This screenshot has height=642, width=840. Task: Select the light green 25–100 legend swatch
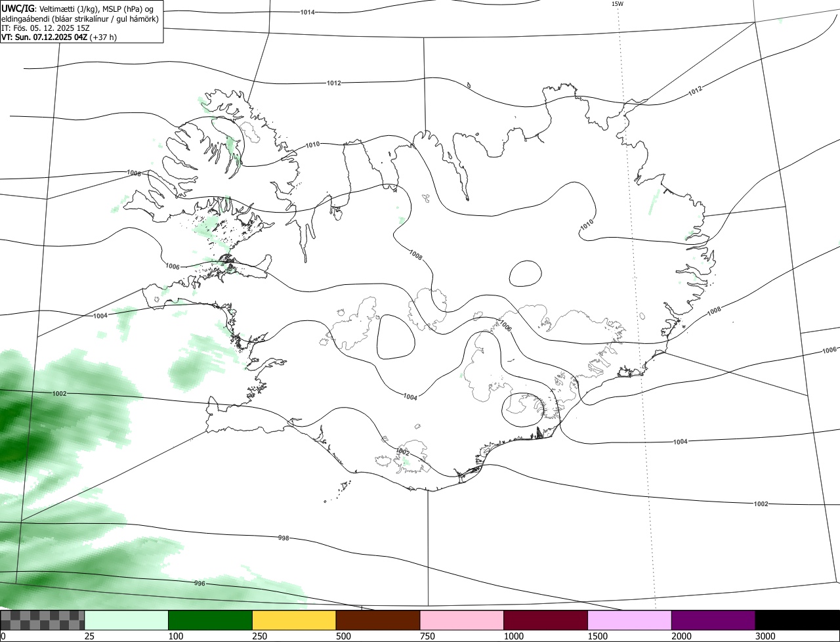coord(127,620)
